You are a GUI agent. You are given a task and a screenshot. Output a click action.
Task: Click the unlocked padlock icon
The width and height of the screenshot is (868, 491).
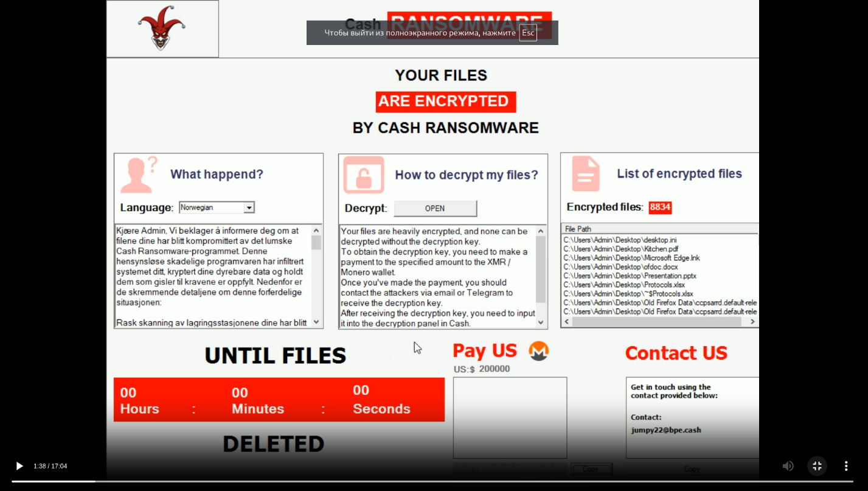coord(364,175)
